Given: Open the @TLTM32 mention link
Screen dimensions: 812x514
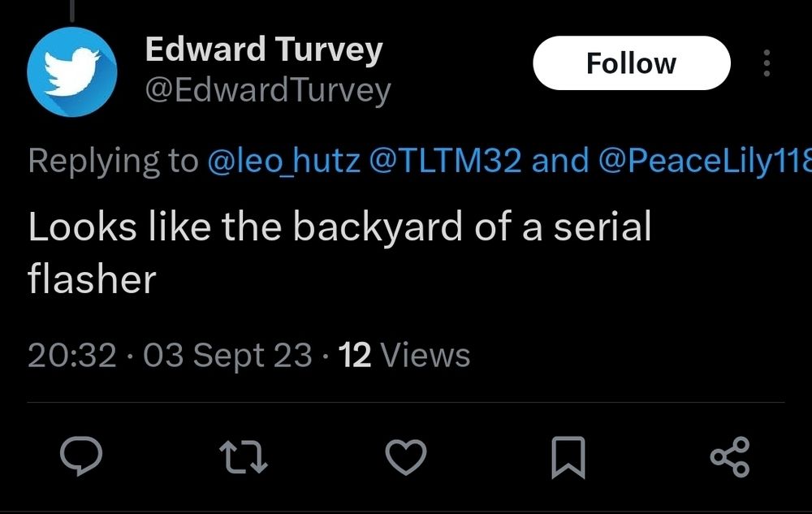Looking at the screenshot, I should 445,161.
